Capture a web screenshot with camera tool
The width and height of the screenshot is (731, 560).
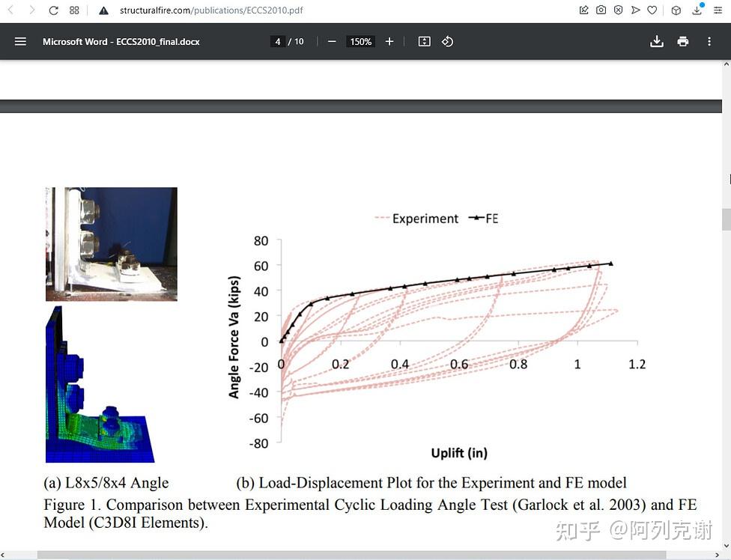[x=601, y=10]
